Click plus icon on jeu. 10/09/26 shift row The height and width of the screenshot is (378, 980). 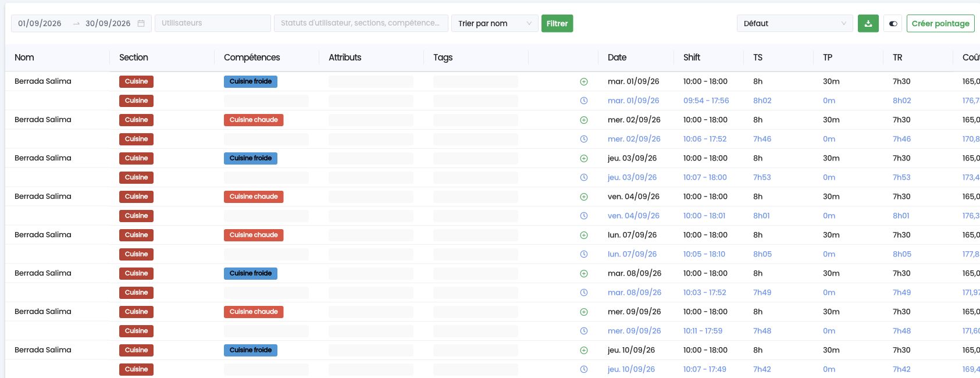point(584,351)
